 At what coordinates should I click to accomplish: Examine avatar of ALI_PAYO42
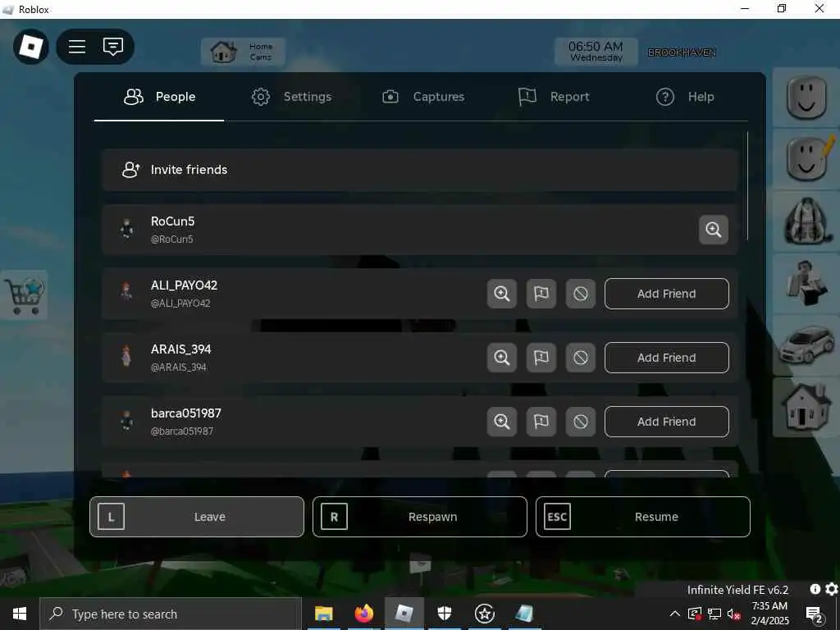(501, 294)
